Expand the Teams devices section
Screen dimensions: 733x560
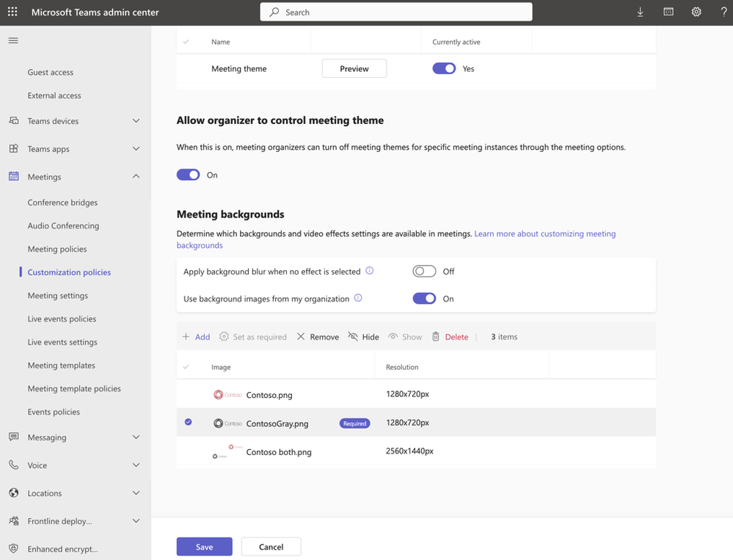point(136,121)
